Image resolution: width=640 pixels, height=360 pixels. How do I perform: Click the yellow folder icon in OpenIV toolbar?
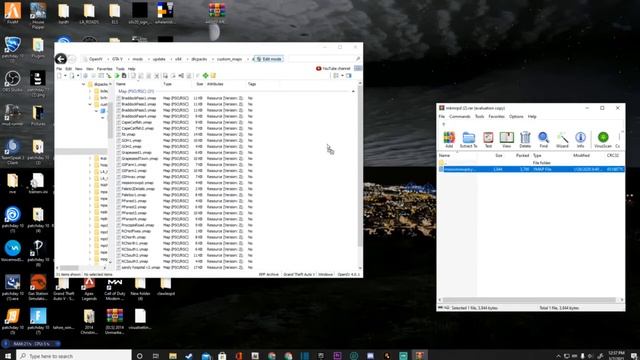tap(213, 76)
